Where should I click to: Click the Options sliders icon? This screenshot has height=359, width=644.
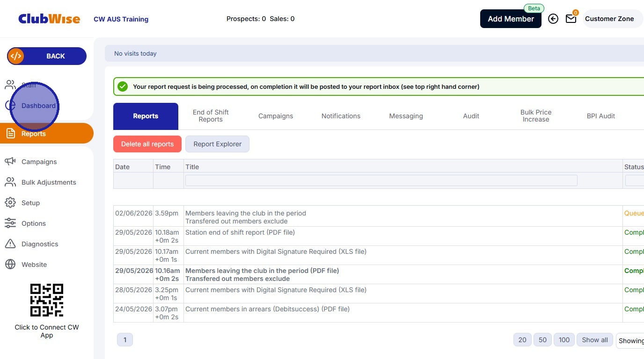10,223
